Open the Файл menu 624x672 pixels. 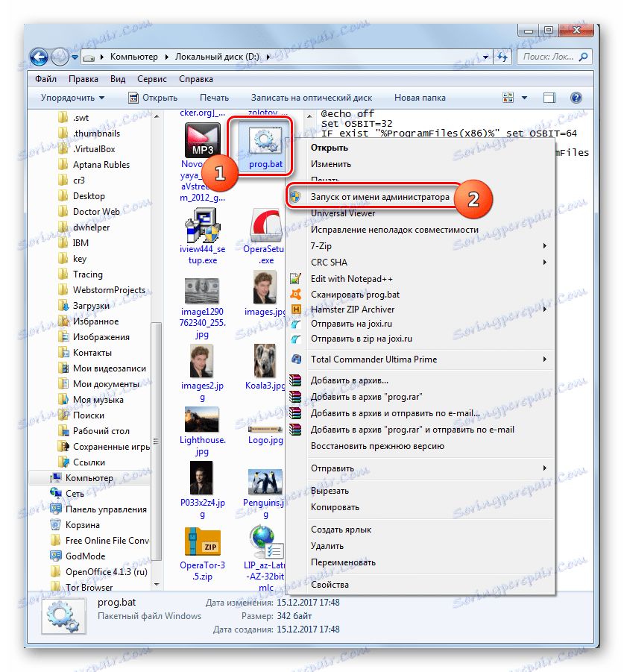[45, 79]
